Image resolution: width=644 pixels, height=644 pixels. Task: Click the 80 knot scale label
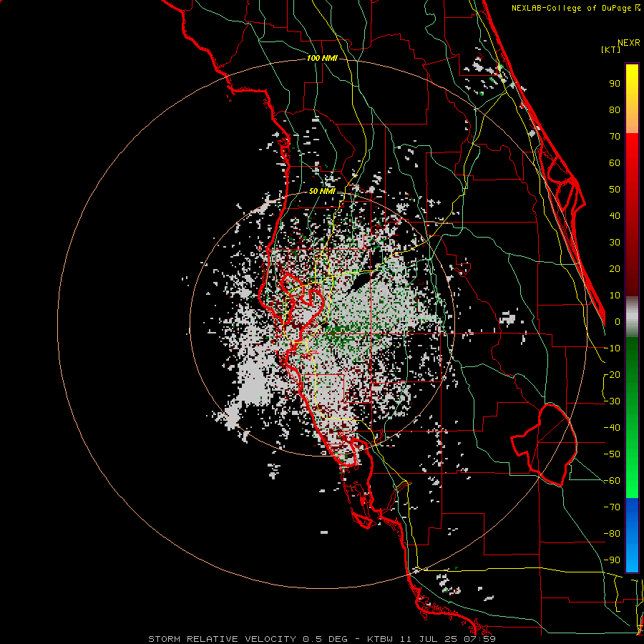[x=615, y=110]
